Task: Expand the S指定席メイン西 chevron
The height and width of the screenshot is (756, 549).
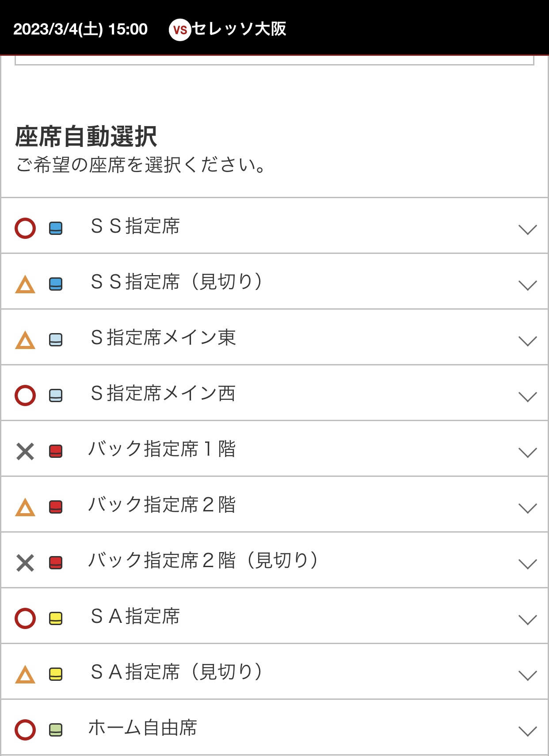Action: click(x=527, y=396)
